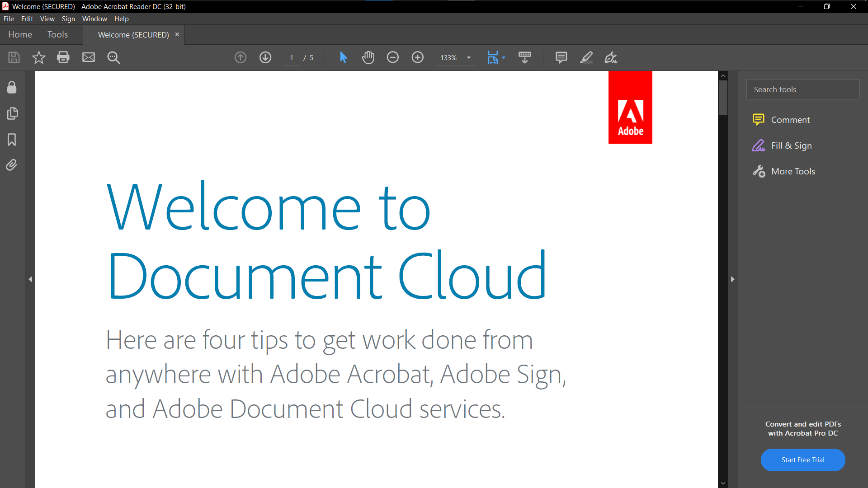
Task: Click the Draw/Pencil annotation tool
Action: 586,57
